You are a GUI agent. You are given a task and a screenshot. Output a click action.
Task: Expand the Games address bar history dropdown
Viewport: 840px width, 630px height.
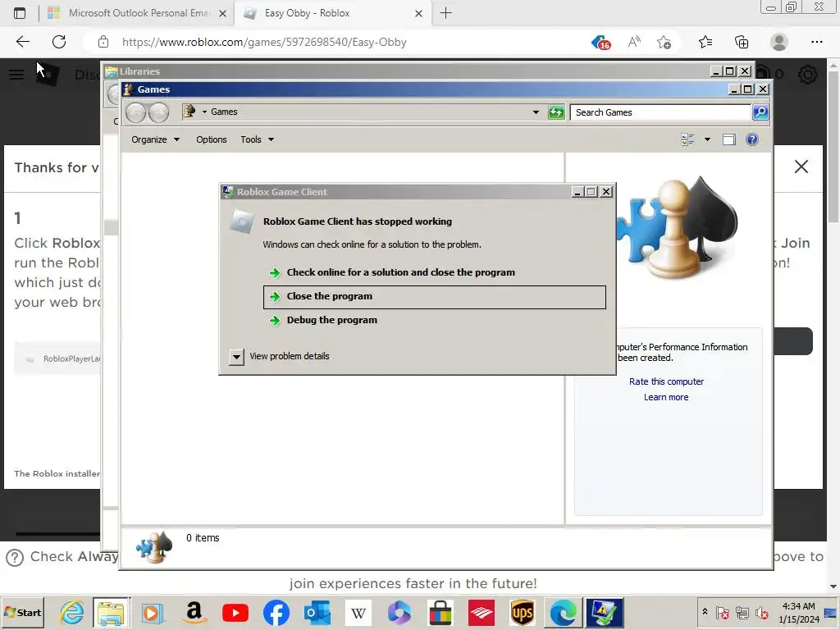tap(536, 112)
